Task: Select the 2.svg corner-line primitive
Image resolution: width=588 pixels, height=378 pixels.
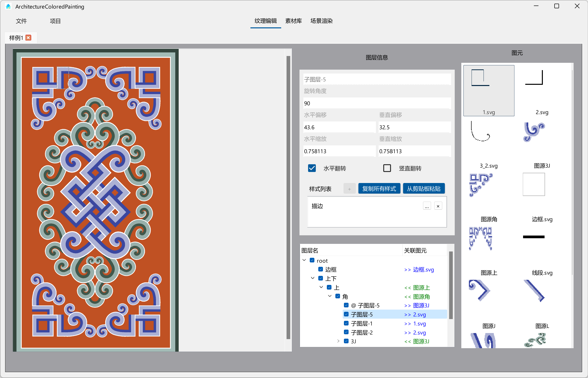Action: point(542,90)
